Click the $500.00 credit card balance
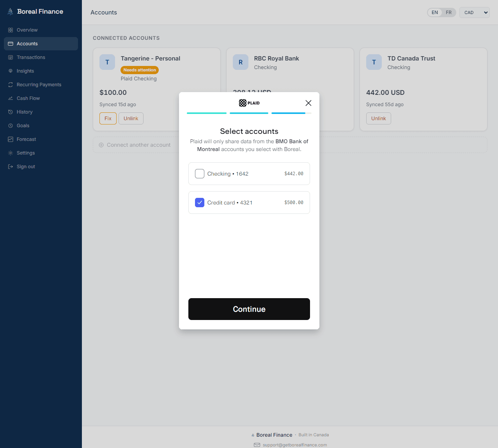Image resolution: width=498 pixels, height=448 pixels. [294, 203]
